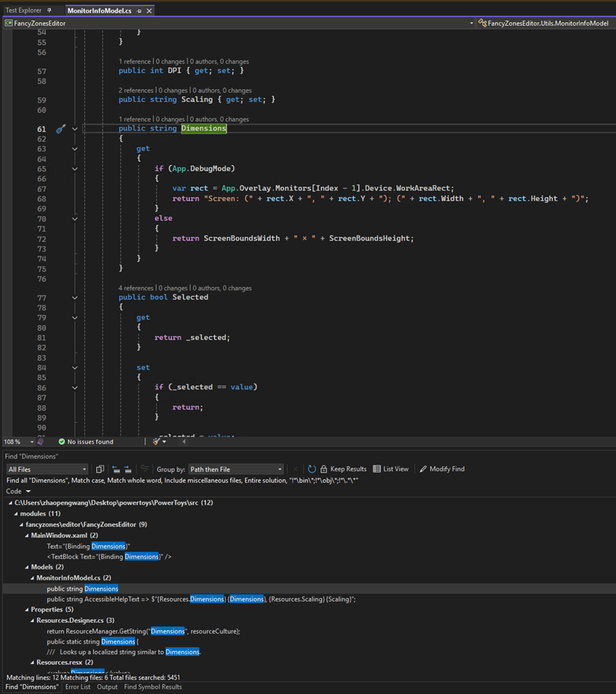Open the All Files scope dropdown

pos(47,469)
